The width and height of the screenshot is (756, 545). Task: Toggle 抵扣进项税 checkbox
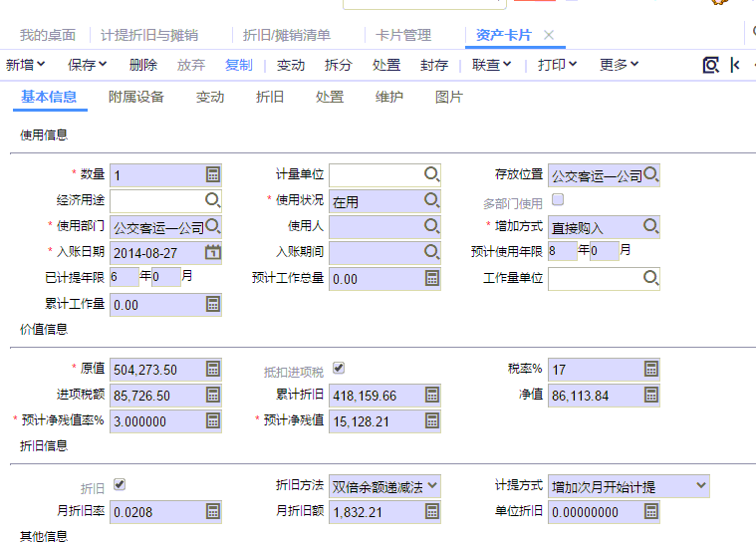pyautogui.click(x=339, y=368)
